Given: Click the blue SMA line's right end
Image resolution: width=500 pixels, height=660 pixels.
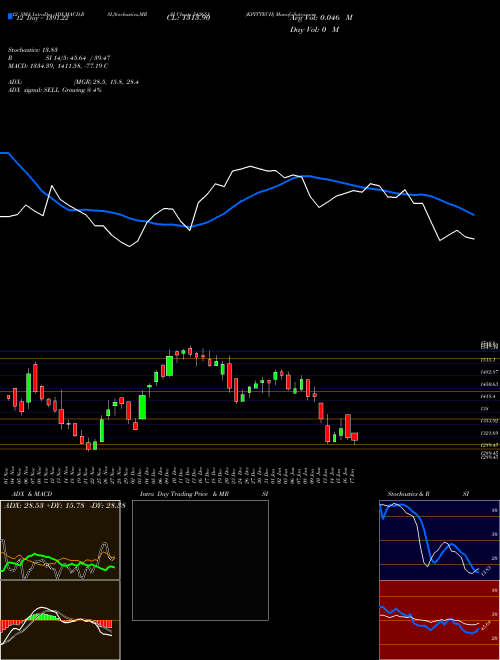Looking at the screenshot, I should click(473, 214).
